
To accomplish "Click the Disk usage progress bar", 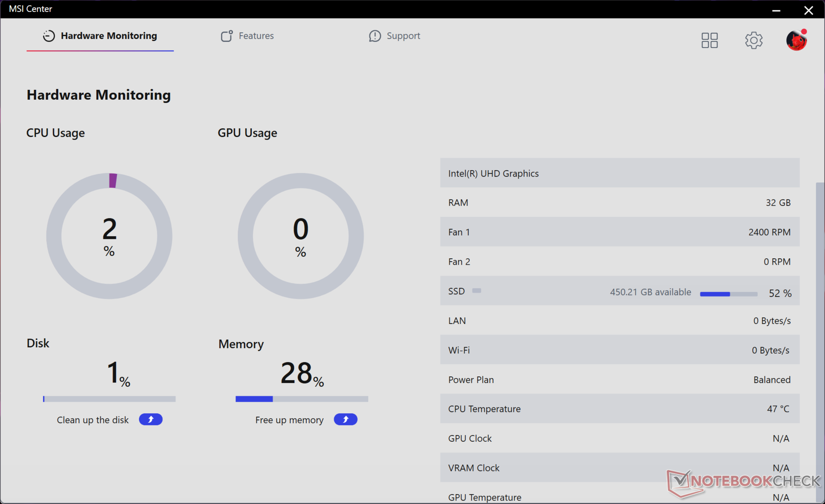I will (109, 399).
